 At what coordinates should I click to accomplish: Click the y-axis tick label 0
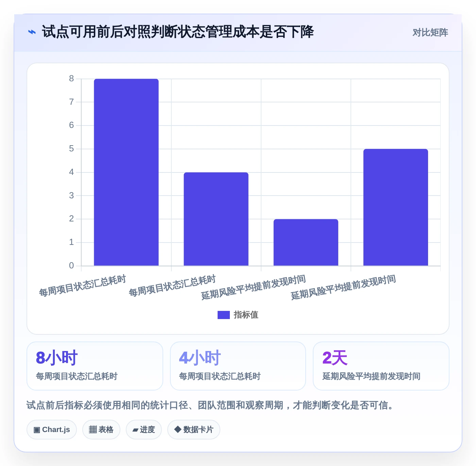pos(71,266)
